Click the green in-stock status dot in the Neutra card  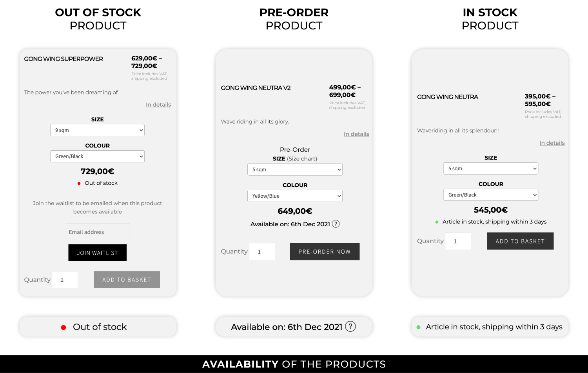point(437,222)
